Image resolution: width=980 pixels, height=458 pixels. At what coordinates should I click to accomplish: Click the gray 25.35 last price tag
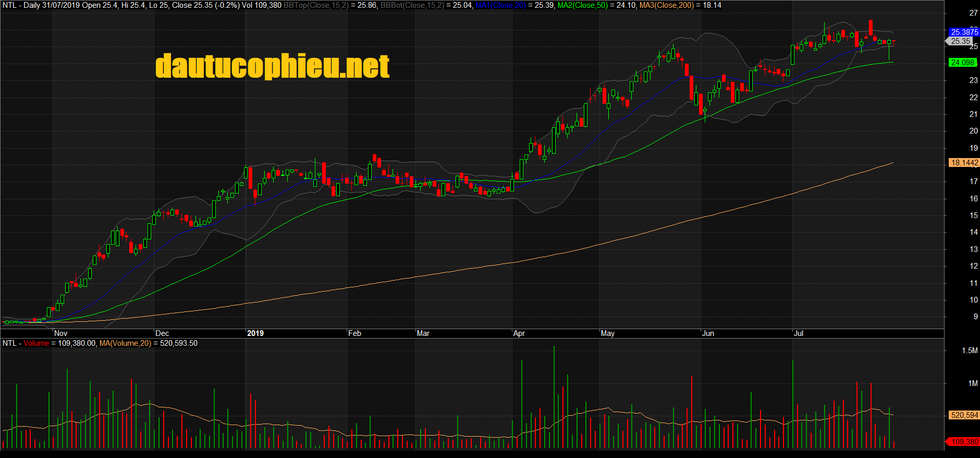click(x=960, y=41)
